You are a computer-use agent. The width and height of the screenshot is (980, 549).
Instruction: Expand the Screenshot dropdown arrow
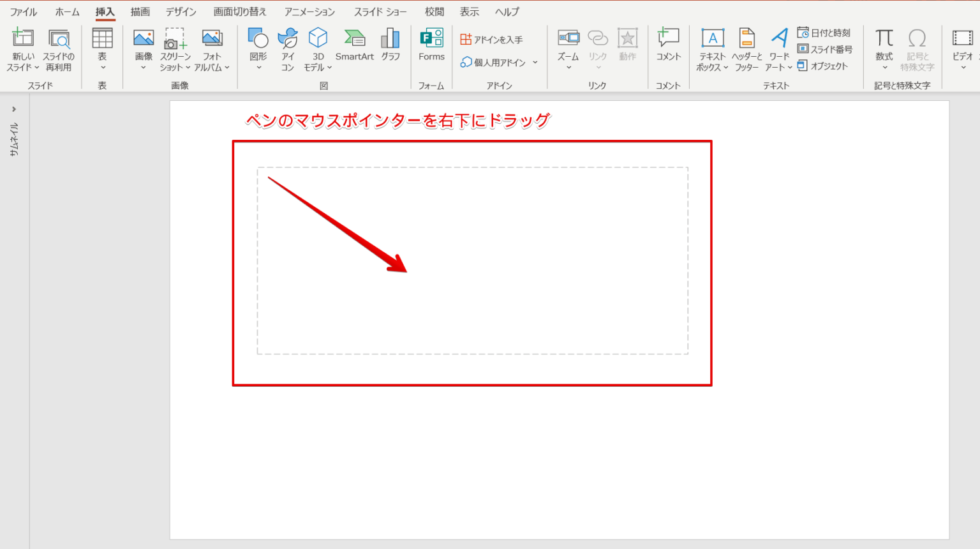point(188,68)
